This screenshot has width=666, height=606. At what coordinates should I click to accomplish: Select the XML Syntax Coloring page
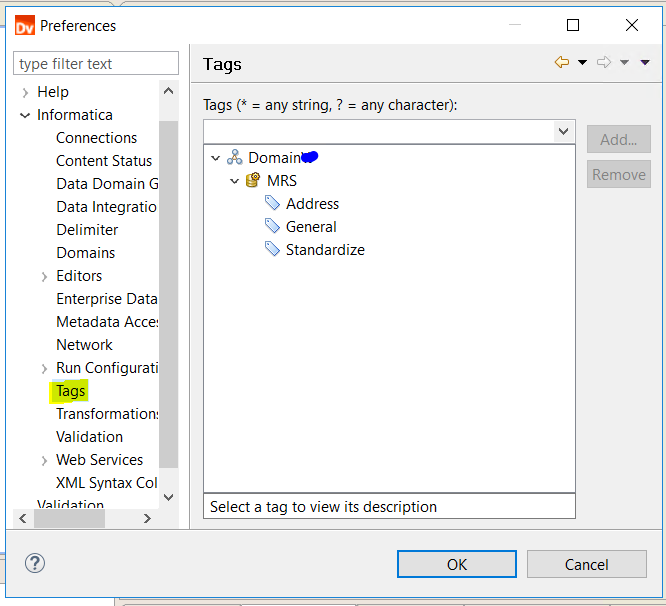point(107,482)
